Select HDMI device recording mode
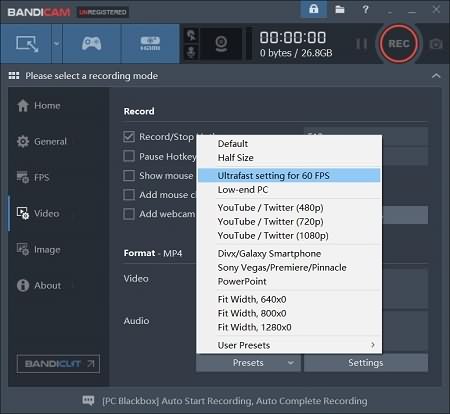Viewport: 450px width, 414px height. click(x=150, y=44)
